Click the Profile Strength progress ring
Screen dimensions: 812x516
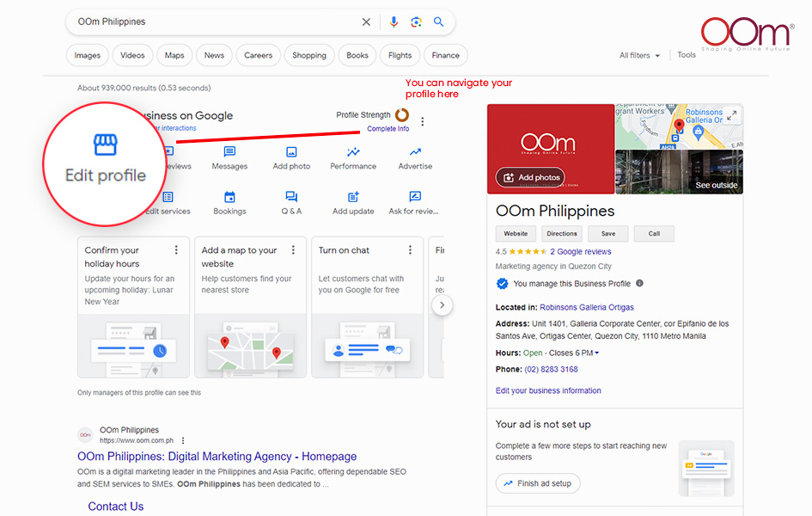pyautogui.click(x=401, y=115)
